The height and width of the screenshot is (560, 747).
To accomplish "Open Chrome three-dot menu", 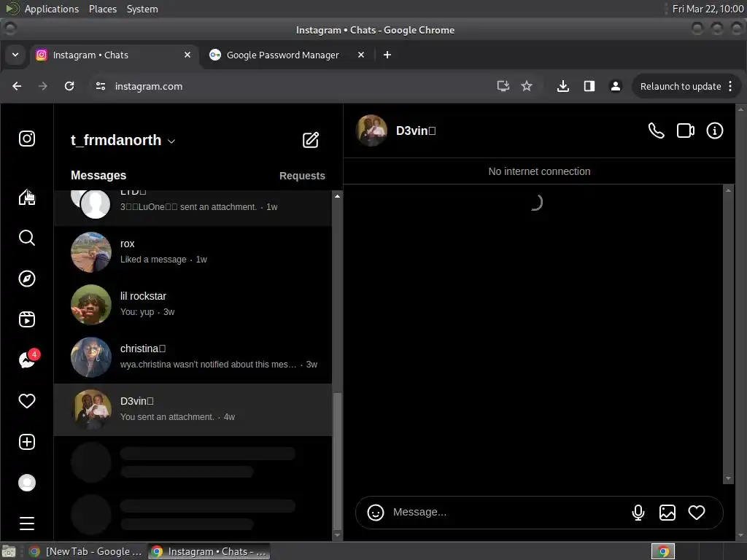I will tap(730, 86).
